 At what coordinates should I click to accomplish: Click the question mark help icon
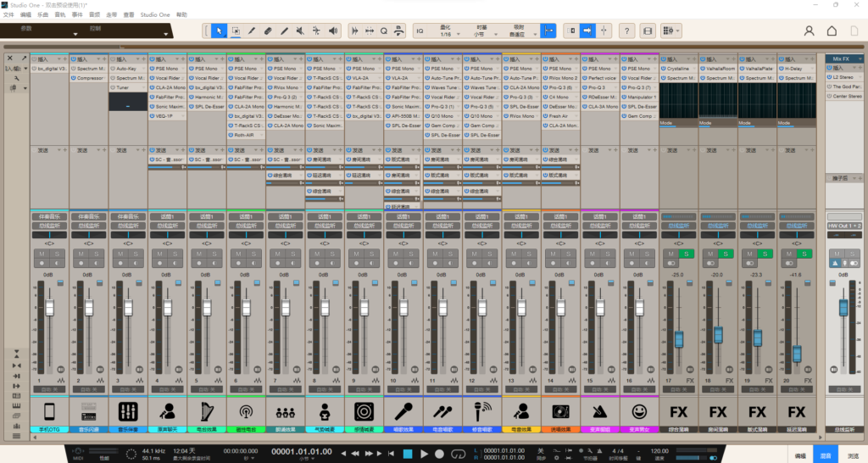(x=626, y=31)
